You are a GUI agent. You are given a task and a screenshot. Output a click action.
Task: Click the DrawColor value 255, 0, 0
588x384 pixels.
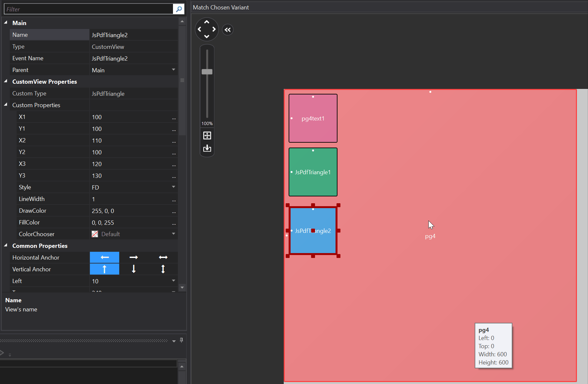coord(103,211)
